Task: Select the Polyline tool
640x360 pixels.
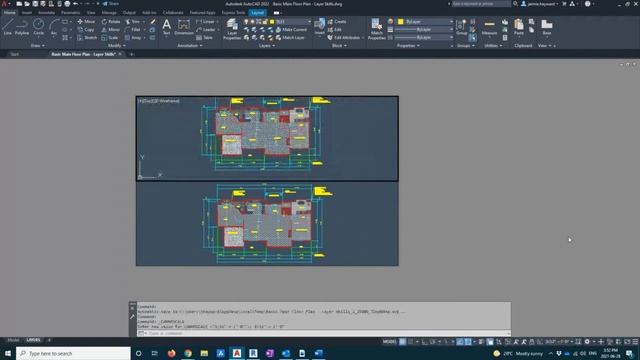Action: [x=22, y=27]
